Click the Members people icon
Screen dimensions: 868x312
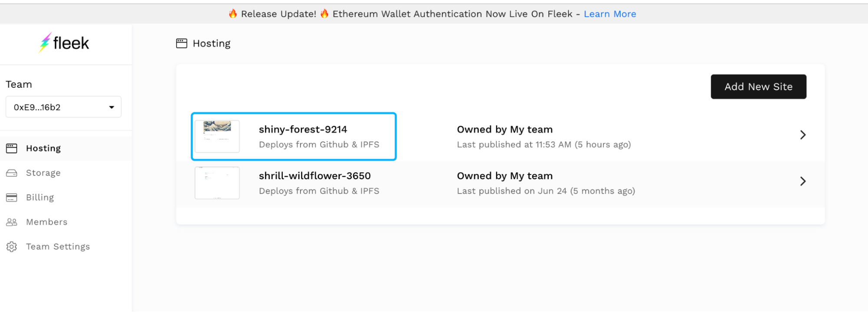click(12, 222)
